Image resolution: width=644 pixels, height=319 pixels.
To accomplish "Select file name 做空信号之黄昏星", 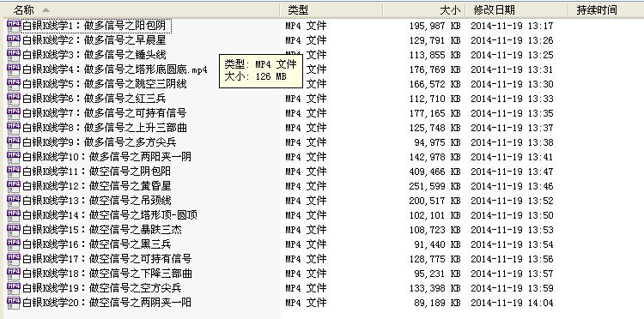I will (x=130, y=186).
